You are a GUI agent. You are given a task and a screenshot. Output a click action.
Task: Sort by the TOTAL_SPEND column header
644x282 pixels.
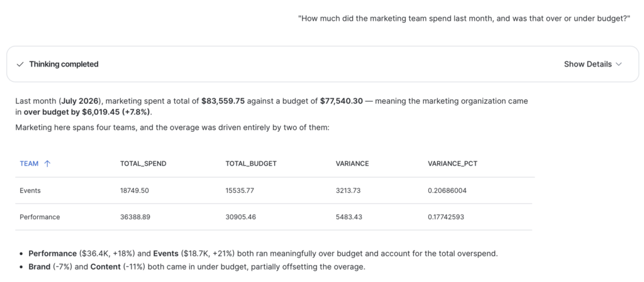pos(143,163)
